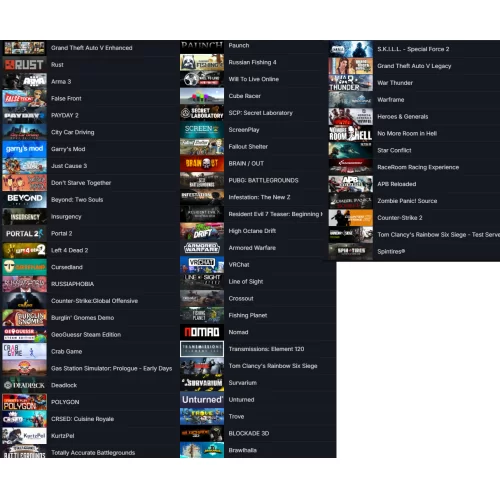
Task: Click the orange Counter-Strike 2 thumbnail
Action: pyautogui.click(x=351, y=218)
